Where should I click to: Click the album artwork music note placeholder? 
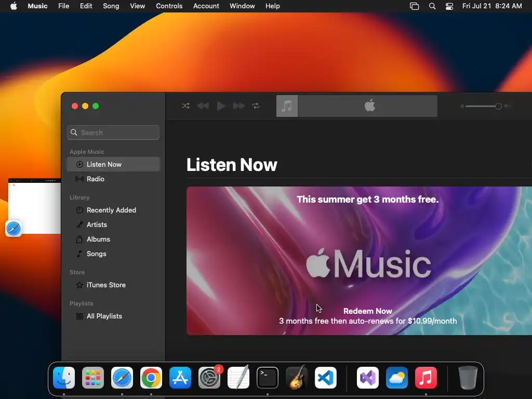coord(287,106)
